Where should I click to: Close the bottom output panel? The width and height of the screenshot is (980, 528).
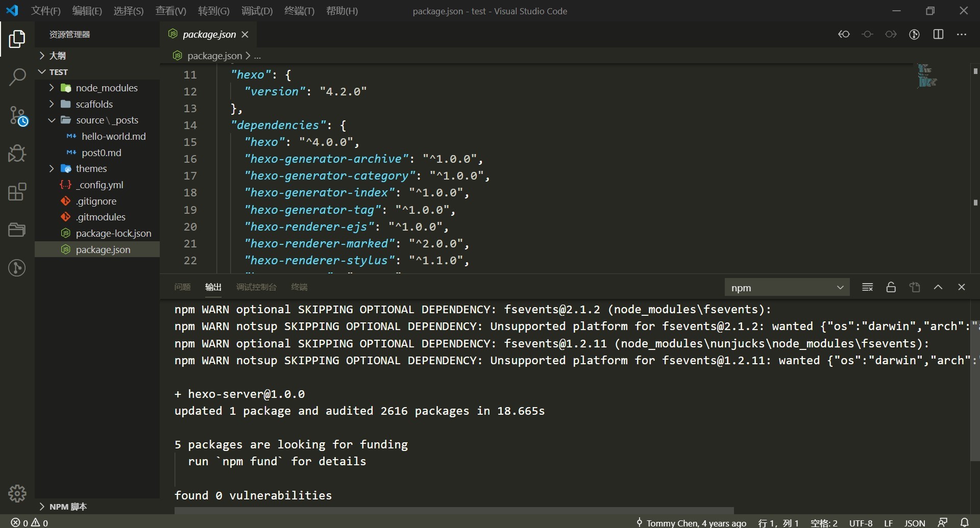962,287
